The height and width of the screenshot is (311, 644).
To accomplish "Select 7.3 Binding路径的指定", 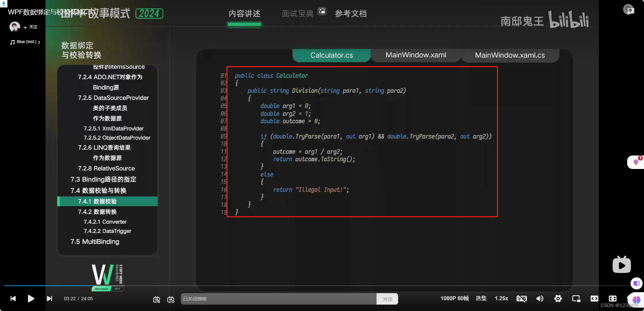I will tap(103, 179).
